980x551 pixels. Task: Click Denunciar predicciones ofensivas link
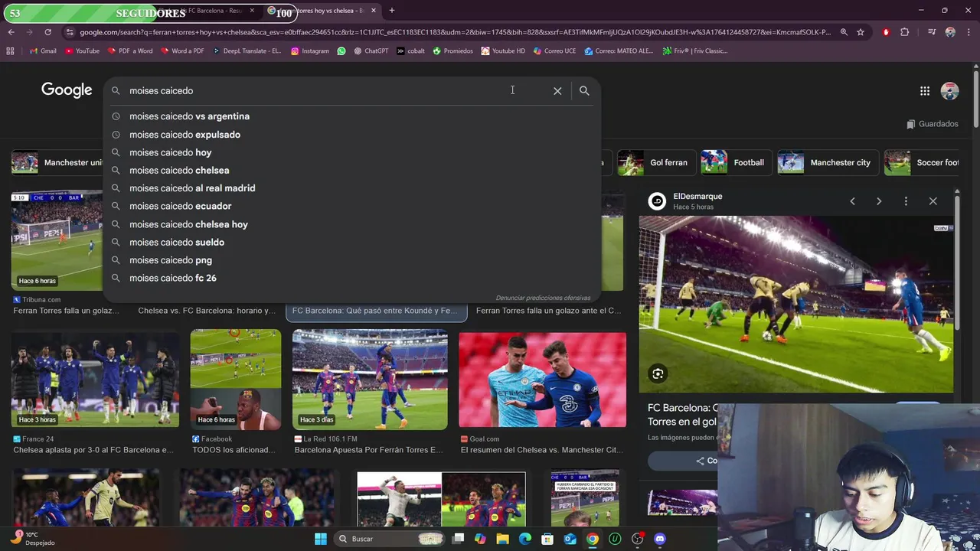point(543,298)
